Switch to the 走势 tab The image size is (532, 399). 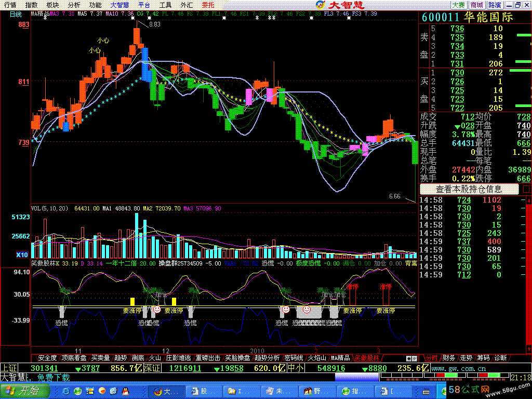pyautogui.click(x=466, y=358)
